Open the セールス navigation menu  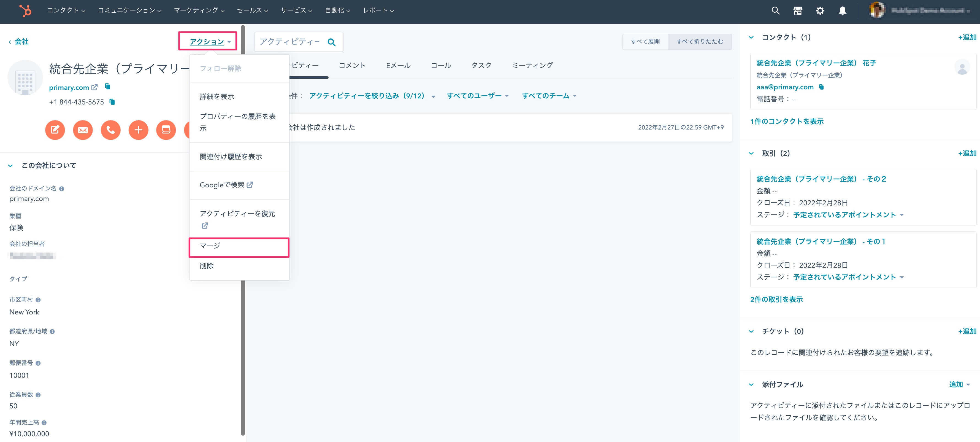pyautogui.click(x=253, y=10)
